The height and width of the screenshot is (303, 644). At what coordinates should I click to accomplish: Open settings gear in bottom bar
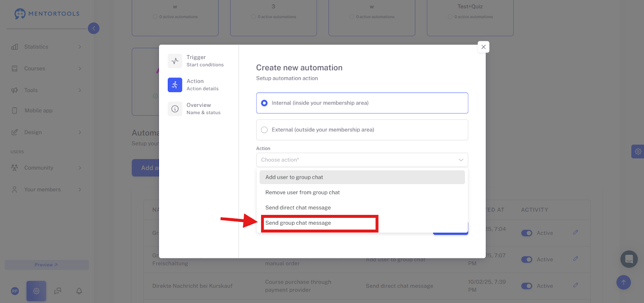pyautogui.click(x=36, y=291)
